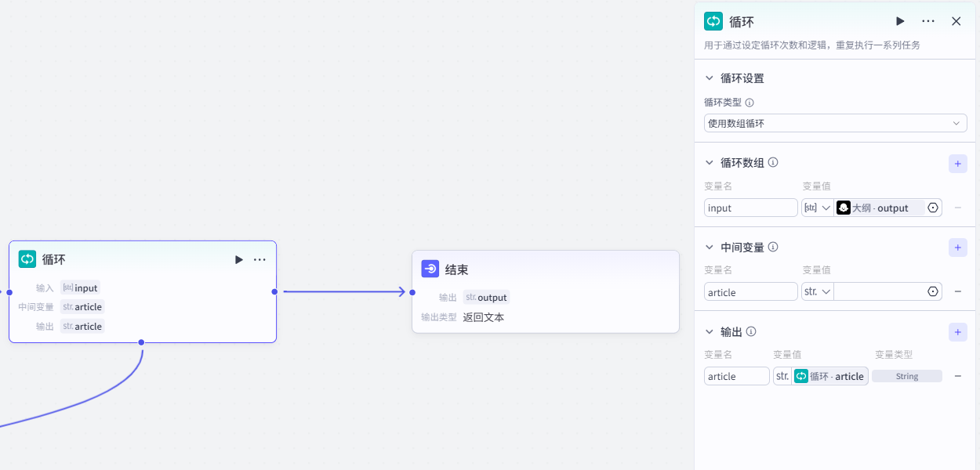Collapse the 循环设置 section
The image size is (980, 470).
click(710, 78)
